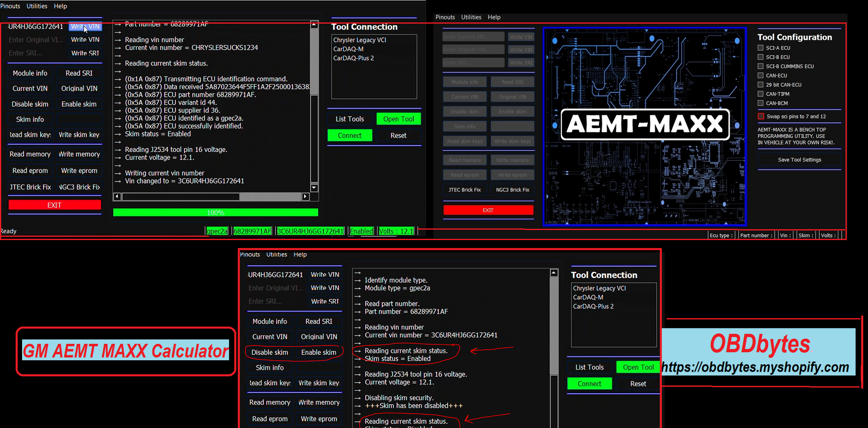Click the log's horizontal scrollbar right arrow

(x=305, y=196)
